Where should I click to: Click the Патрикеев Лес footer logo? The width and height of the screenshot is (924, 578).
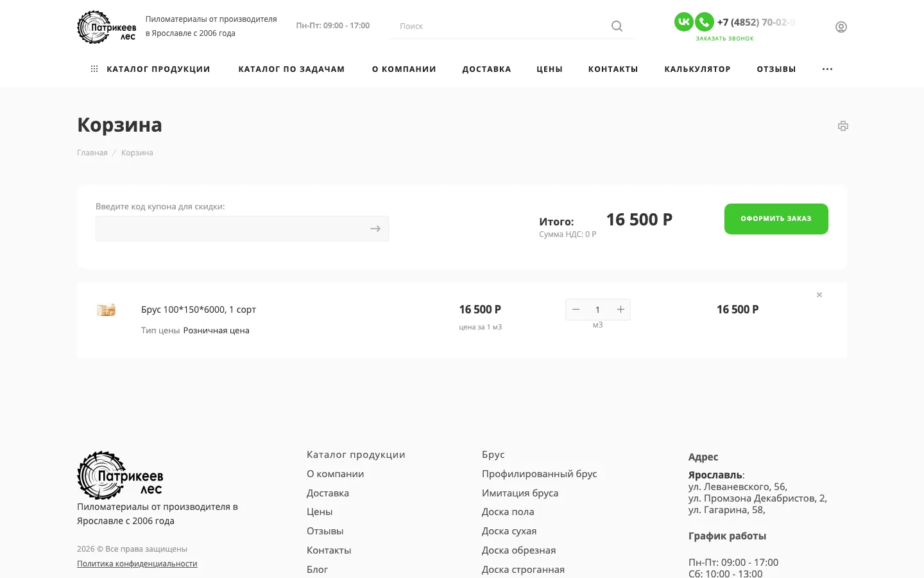120,475
